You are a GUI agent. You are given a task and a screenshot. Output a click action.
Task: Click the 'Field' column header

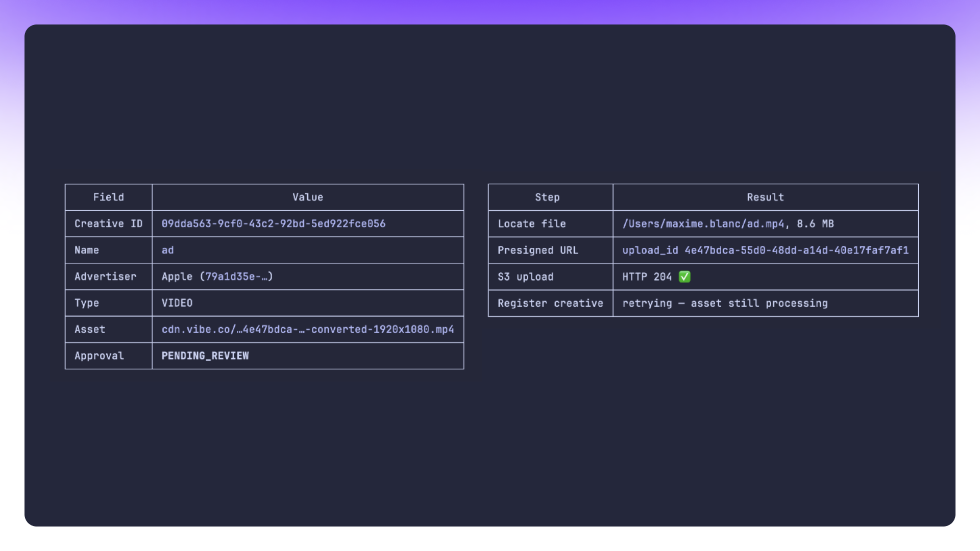coord(109,197)
